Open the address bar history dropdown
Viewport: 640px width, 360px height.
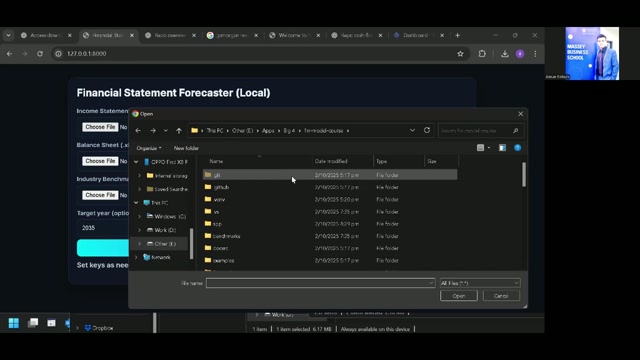[412, 130]
